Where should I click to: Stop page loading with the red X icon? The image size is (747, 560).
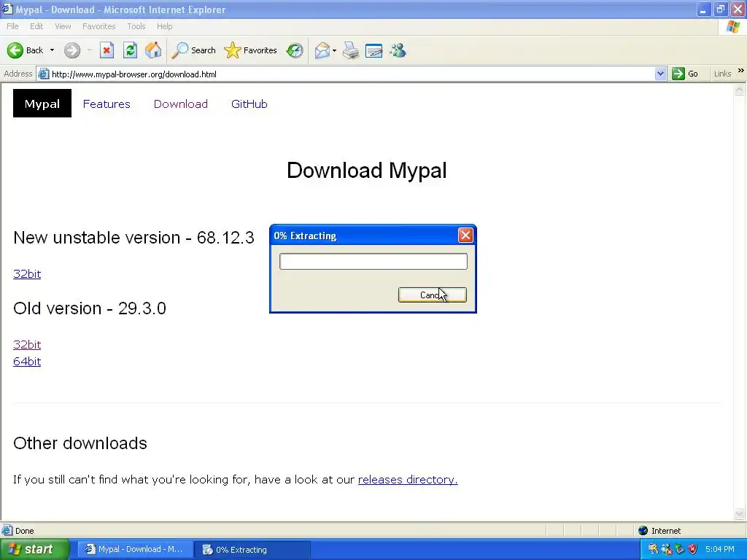point(107,50)
